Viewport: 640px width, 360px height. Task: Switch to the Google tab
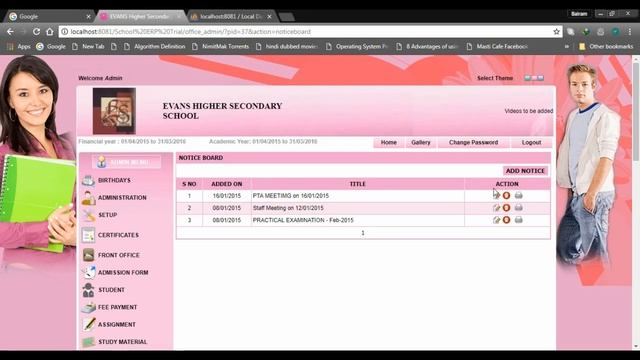pyautogui.click(x=48, y=16)
